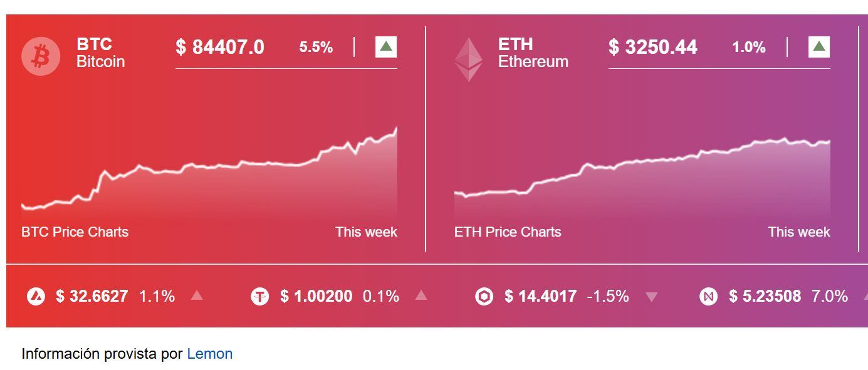
Task: Click the Tether (USDT) coin icon
Action: 261,296
